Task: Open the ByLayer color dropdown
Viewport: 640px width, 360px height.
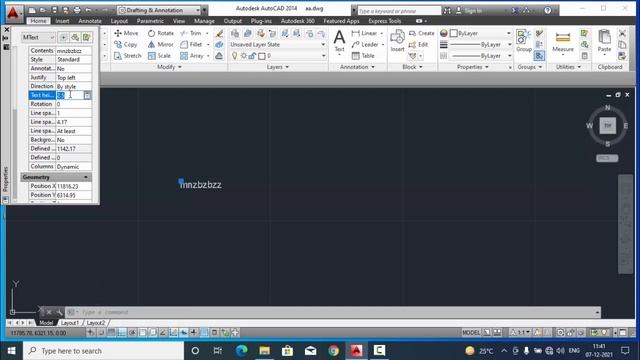Action: point(509,33)
